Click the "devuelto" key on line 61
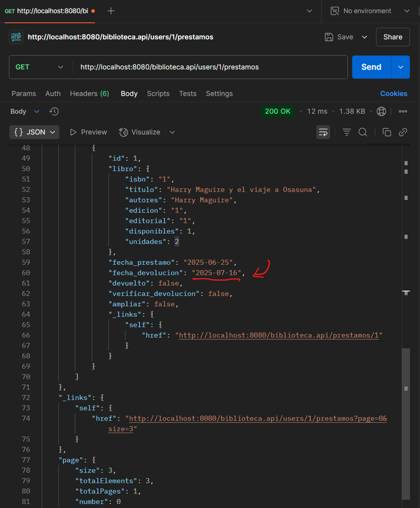This screenshot has height=508, width=420. coord(129,283)
